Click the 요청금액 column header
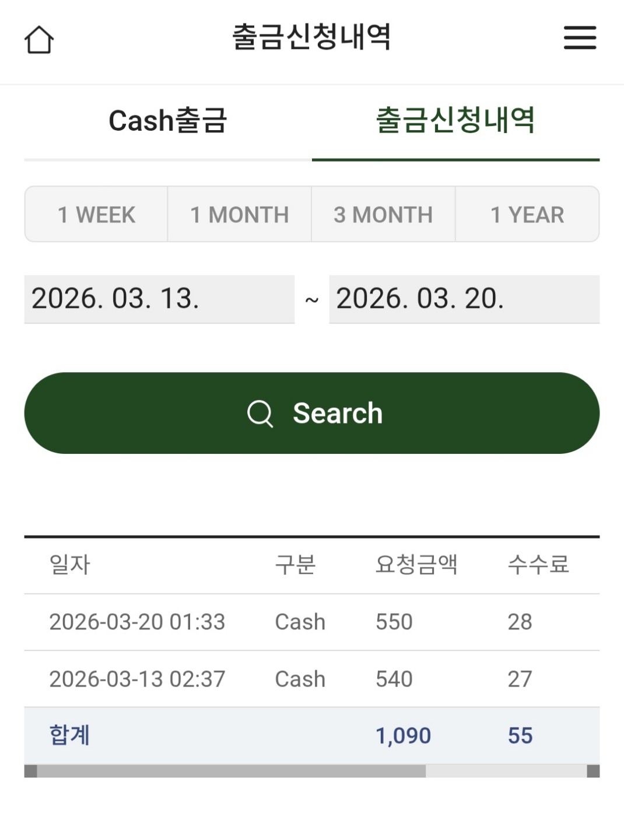Image resolution: width=624 pixels, height=840 pixels. click(x=416, y=565)
